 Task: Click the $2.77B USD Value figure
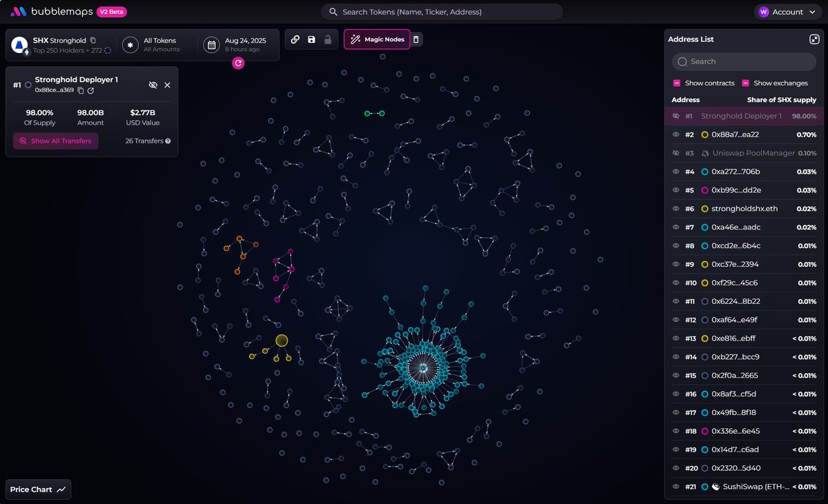144,112
